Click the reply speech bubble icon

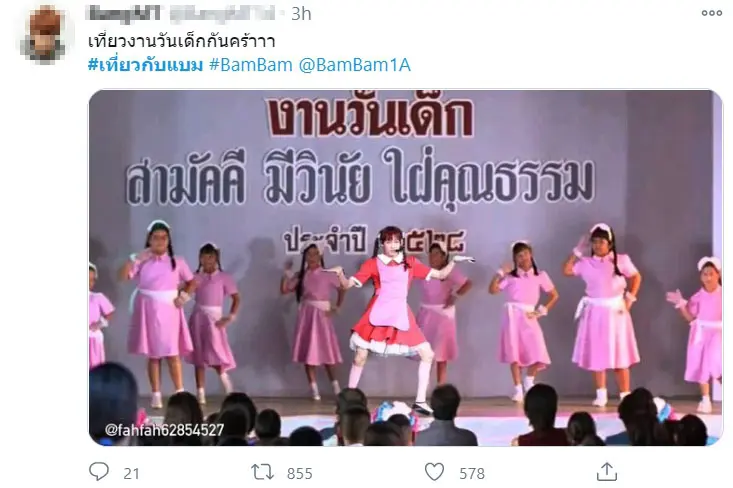coord(99,472)
